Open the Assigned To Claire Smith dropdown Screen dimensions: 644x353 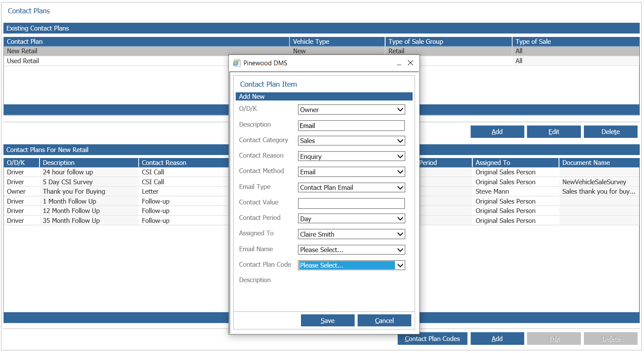tap(351, 234)
